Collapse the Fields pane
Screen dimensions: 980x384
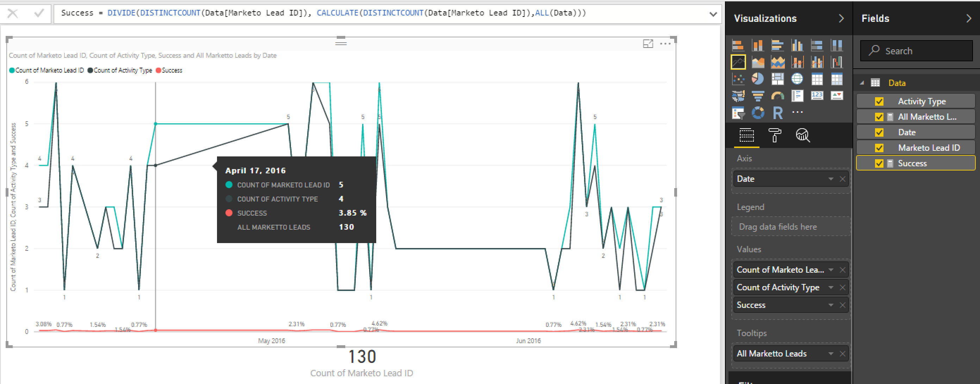969,18
